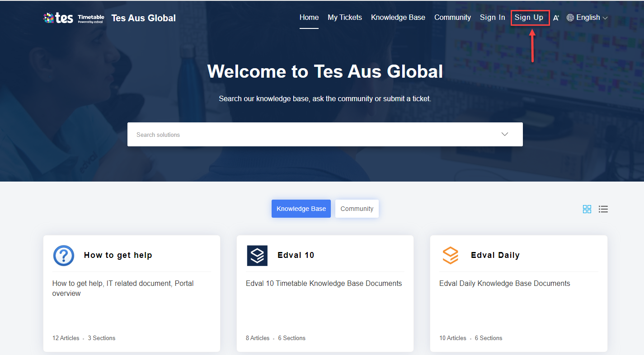644x355 pixels.
Task: Open the search solutions dropdown chevron
Action: coord(505,134)
